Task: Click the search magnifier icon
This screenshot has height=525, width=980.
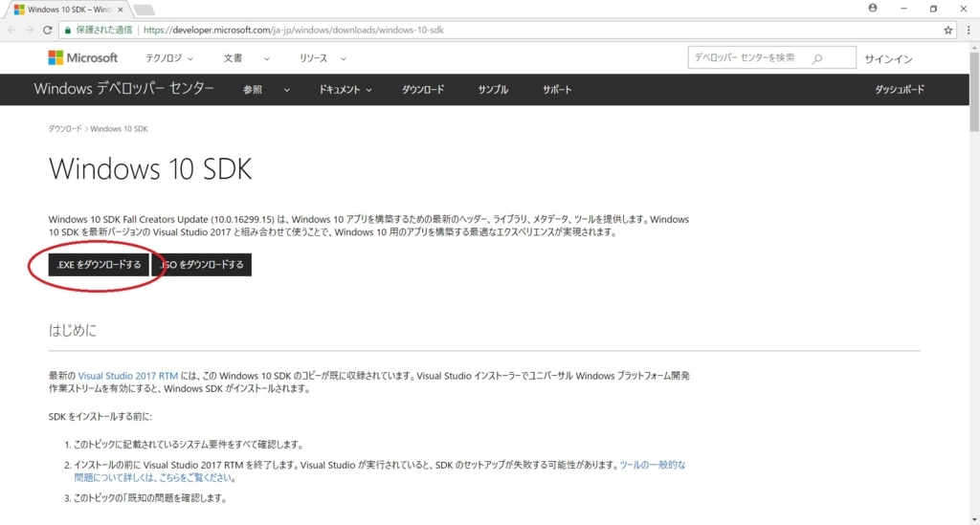Action: coord(817,58)
